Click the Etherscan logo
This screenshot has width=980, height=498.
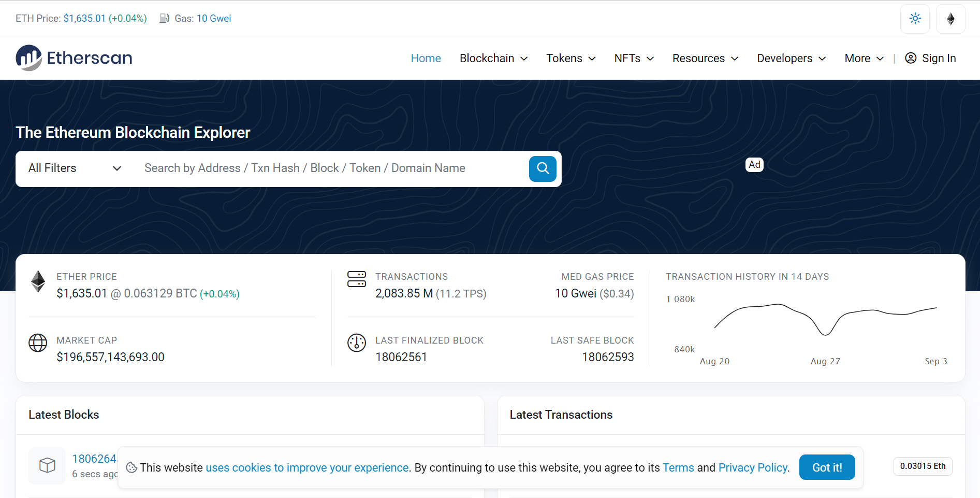74,58
